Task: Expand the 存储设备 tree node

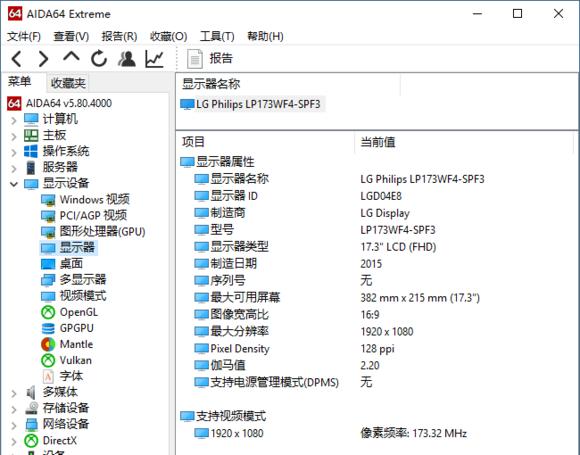Action: tap(14, 409)
